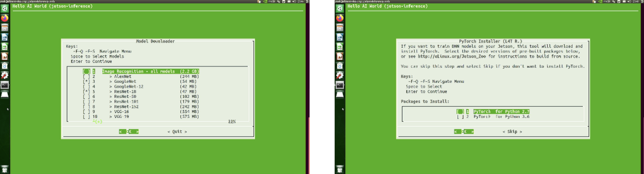The width and height of the screenshot is (644, 174).
Task: Launch LibreOffice Writer in the Model Downloader screen's dock
Action: pyautogui.click(x=5, y=37)
